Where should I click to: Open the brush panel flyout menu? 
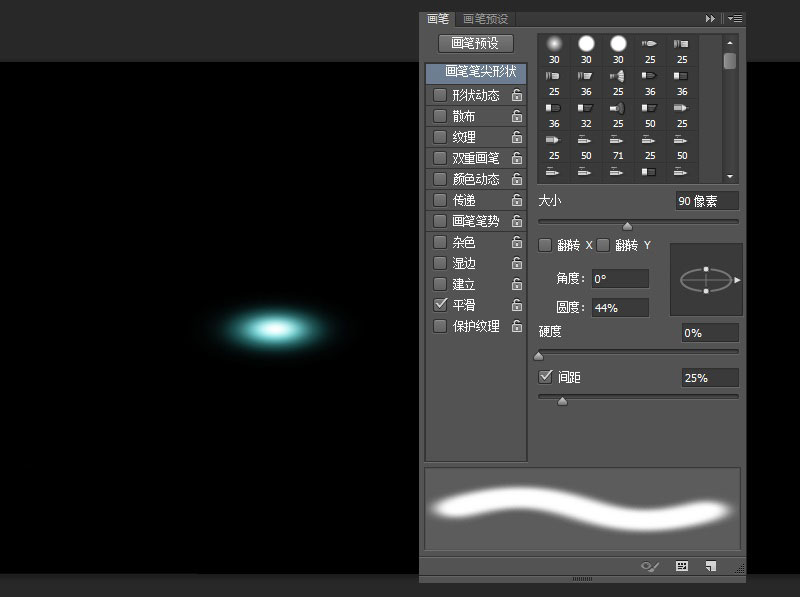click(735, 19)
